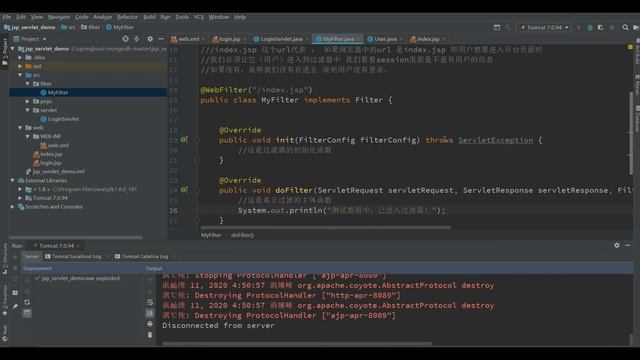640x360 pixels.
Task: Click the green debug bug icon in the toolbar
Action: point(590,27)
